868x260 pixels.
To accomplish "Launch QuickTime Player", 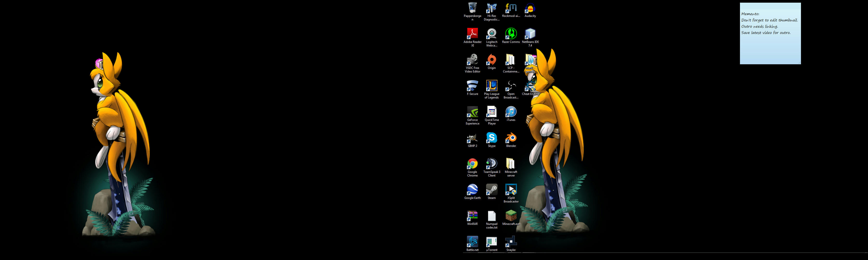I will click(492, 115).
